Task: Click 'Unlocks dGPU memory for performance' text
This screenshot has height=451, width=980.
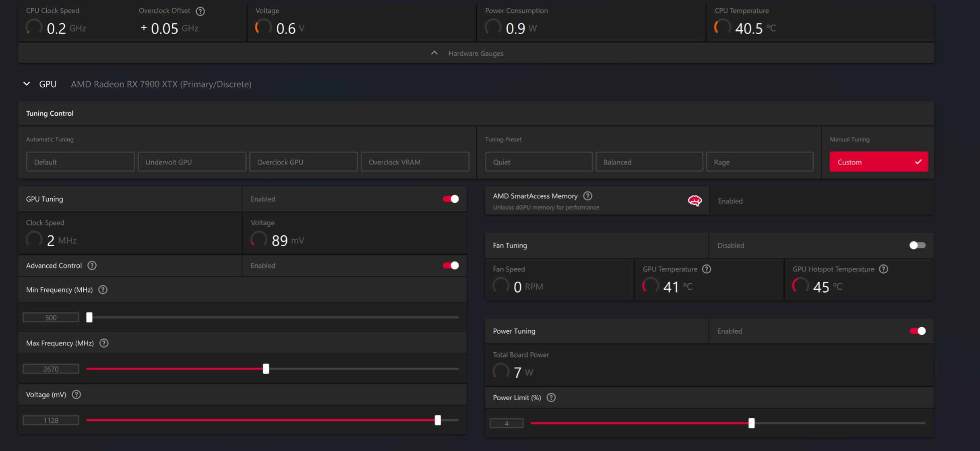Action: pyautogui.click(x=546, y=207)
